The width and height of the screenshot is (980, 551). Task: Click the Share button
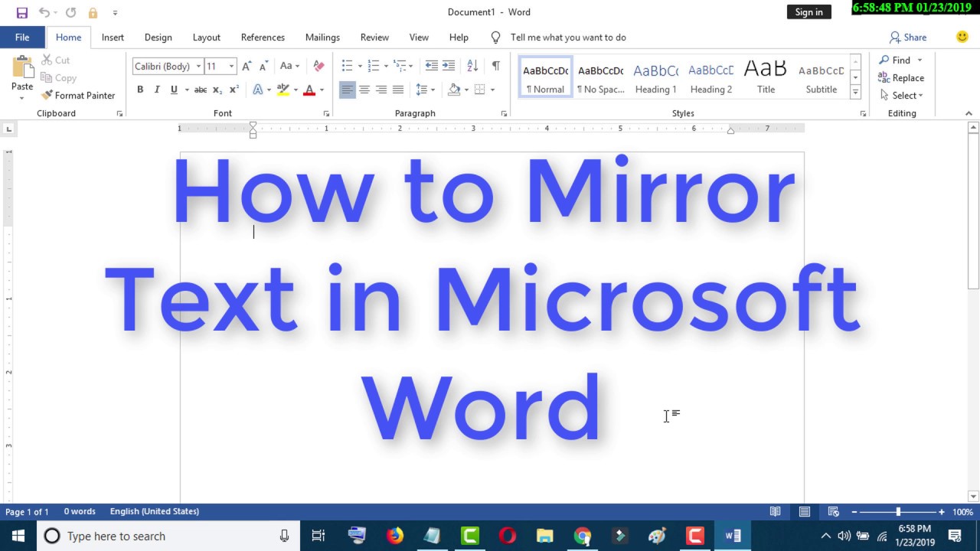click(x=908, y=37)
